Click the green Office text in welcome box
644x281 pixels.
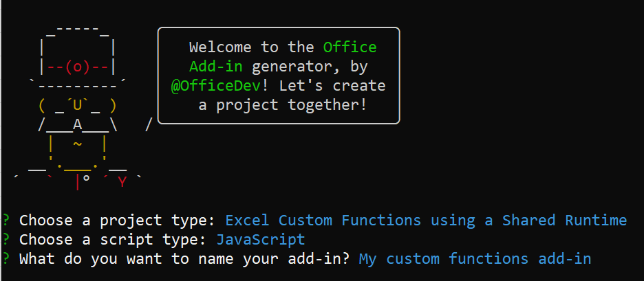(x=350, y=47)
